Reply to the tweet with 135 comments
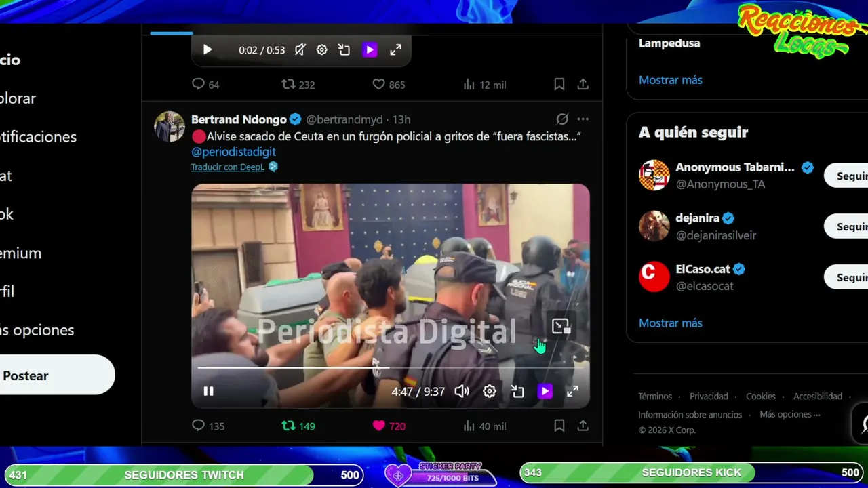The height and width of the screenshot is (488, 868). (x=208, y=426)
